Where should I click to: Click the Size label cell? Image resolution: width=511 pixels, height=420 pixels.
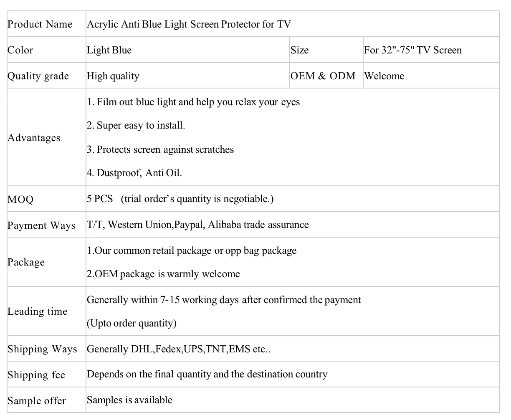click(299, 50)
